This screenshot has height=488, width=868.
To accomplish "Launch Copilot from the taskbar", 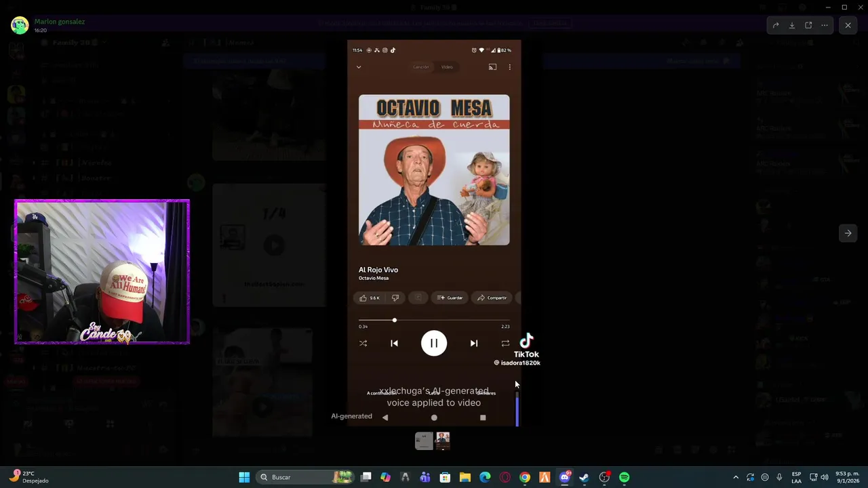I will pos(386,477).
